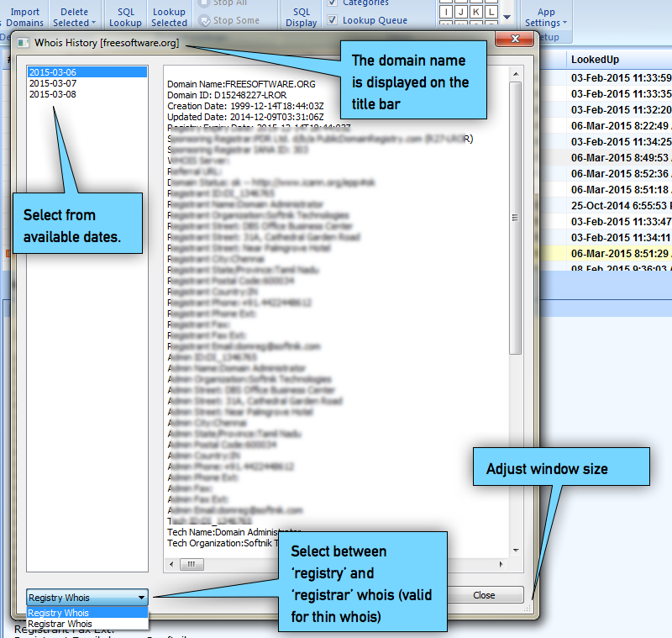Choose Registry Whois option in list
This screenshot has height=638, width=672.
pos(58,613)
